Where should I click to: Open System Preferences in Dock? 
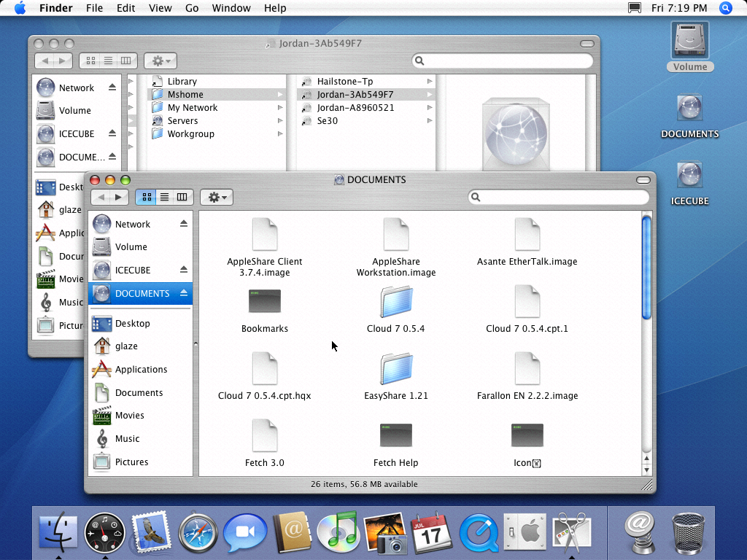(525, 532)
